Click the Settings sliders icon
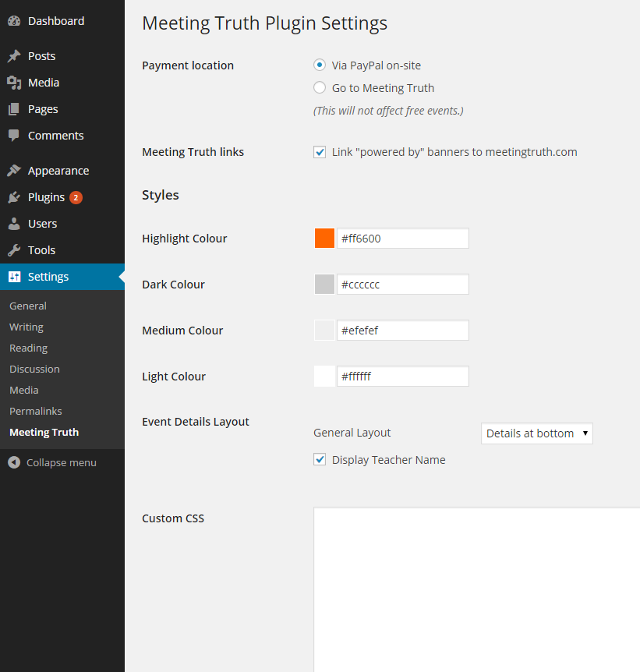640x672 pixels. pos(14,277)
